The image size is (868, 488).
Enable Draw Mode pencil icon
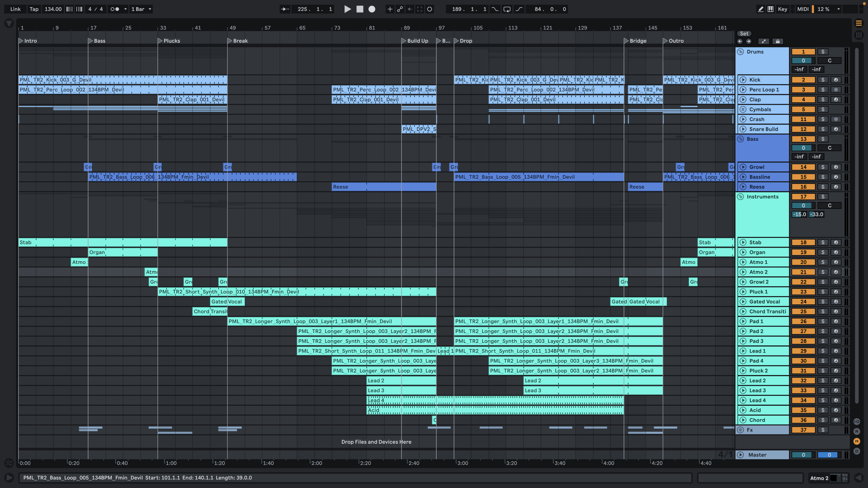pos(760,9)
